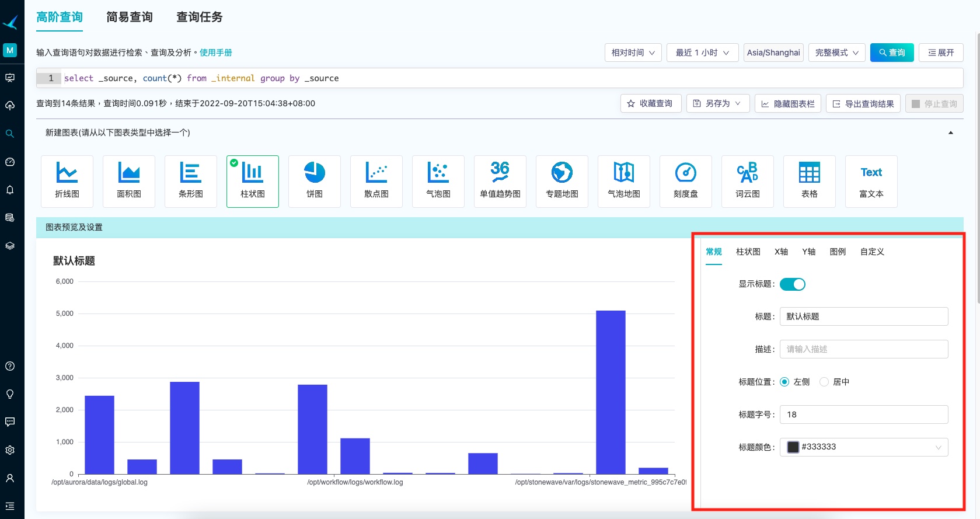
Task: Open the 自定义 custom settings tab
Action: pos(873,252)
